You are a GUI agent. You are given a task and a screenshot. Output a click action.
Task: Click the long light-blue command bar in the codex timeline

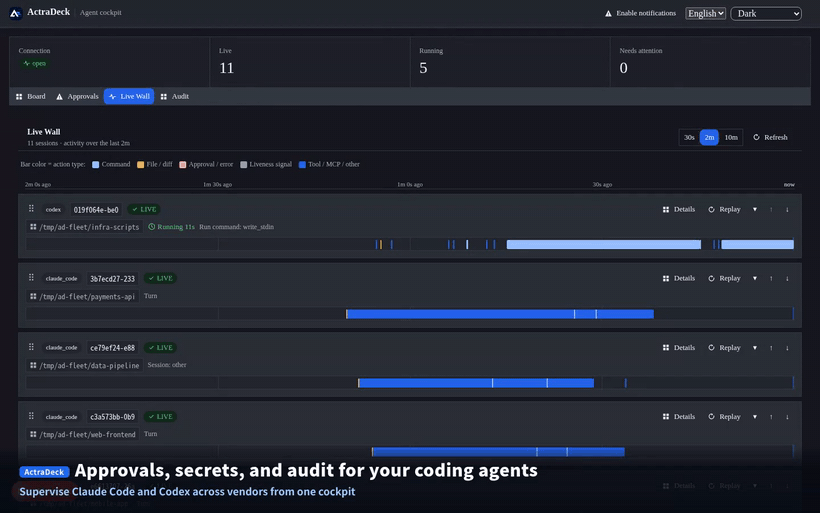(603, 244)
